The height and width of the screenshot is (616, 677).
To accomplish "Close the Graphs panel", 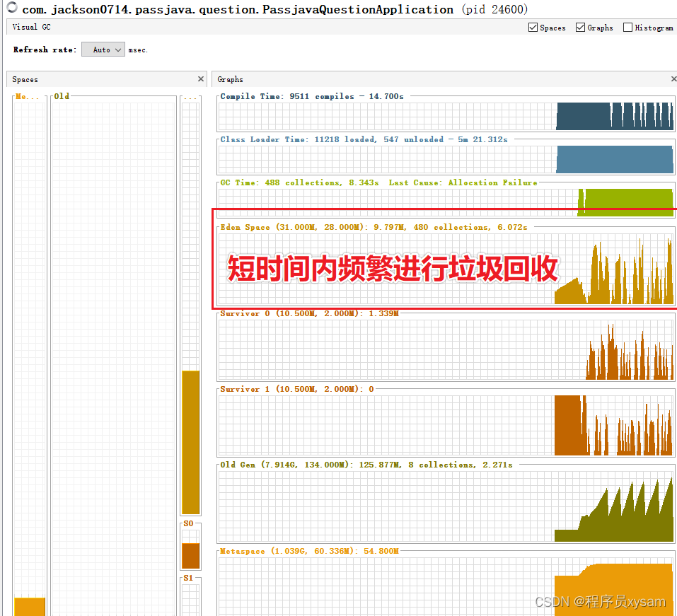I will pyautogui.click(x=673, y=79).
